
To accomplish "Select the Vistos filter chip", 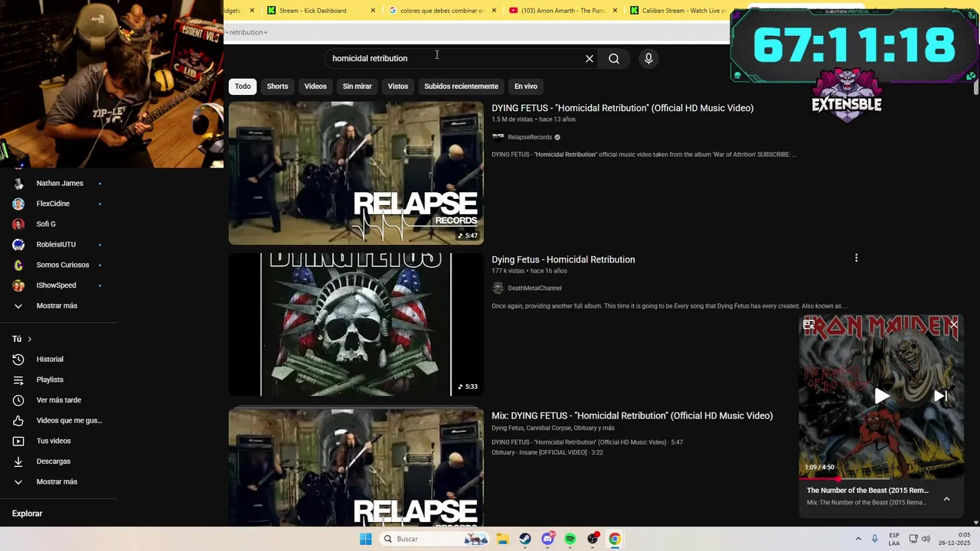I will (398, 86).
